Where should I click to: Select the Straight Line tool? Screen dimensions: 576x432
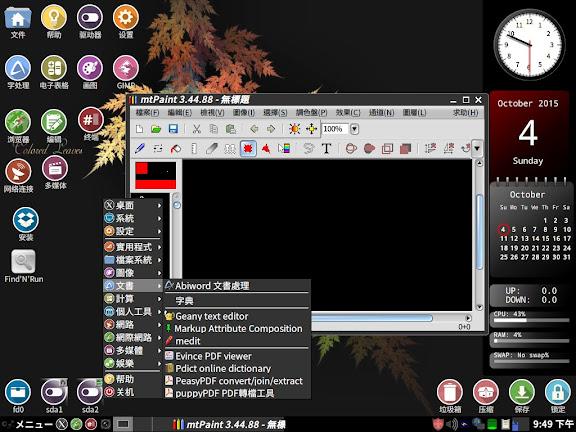[x=194, y=148]
